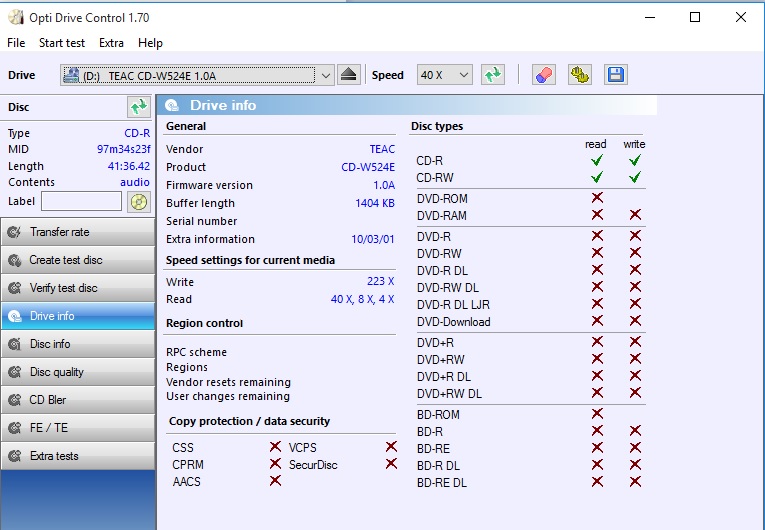Click the erase disc eraser icon
This screenshot has height=530, width=765.
point(544,75)
